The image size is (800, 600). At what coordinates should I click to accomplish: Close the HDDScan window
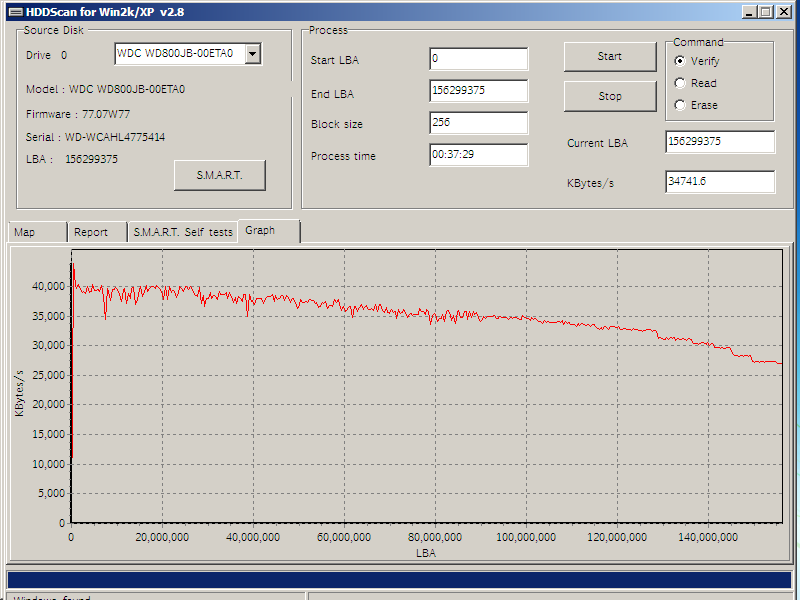(x=784, y=12)
